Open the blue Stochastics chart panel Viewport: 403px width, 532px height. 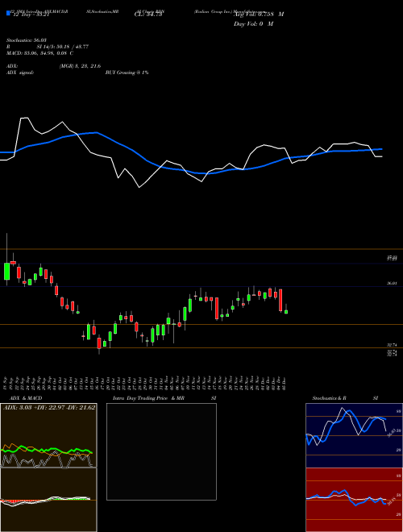pyautogui.click(x=354, y=435)
